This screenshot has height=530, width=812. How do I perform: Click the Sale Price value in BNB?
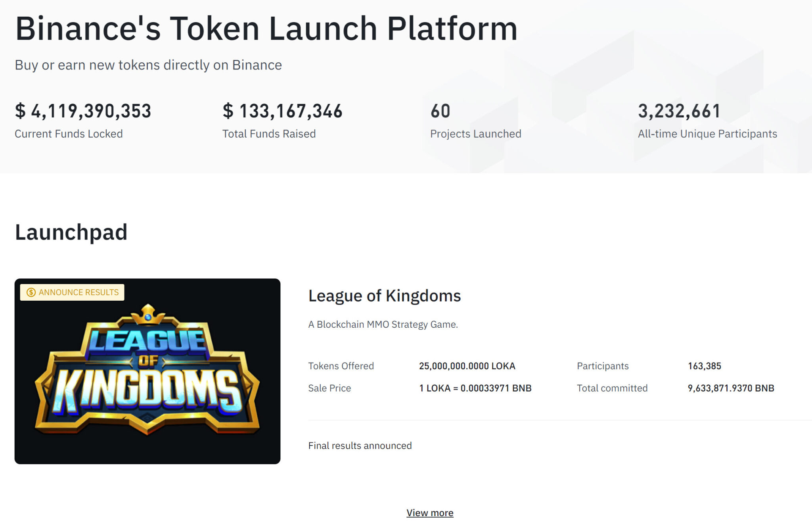pyautogui.click(x=475, y=388)
